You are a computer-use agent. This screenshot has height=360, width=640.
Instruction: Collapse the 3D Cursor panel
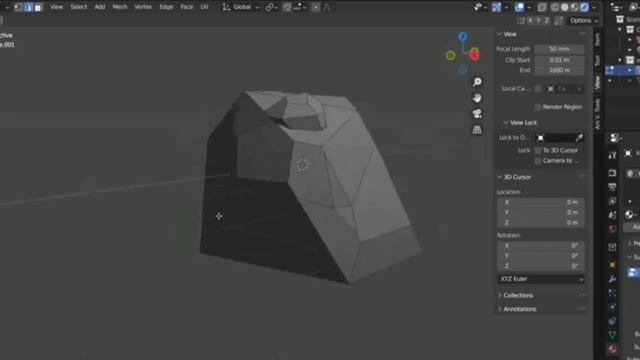click(x=499, y=177)
